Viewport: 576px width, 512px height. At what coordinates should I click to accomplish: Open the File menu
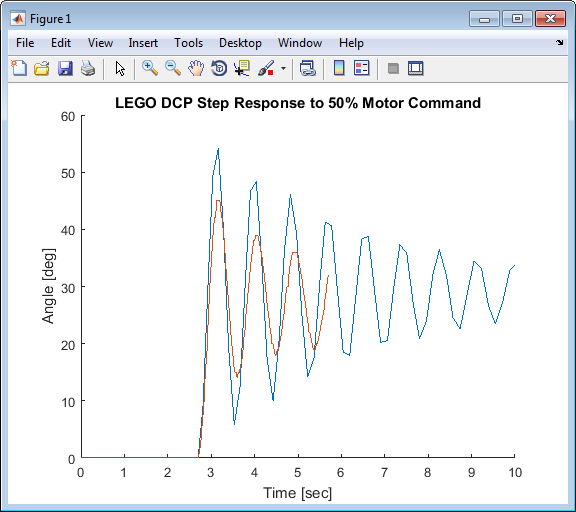(x=25, y=43)
